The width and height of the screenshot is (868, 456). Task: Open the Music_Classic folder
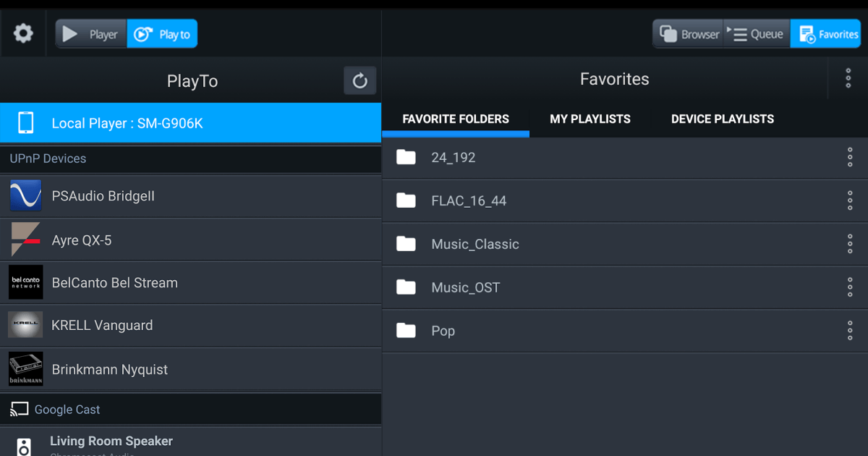click(625, 245)
